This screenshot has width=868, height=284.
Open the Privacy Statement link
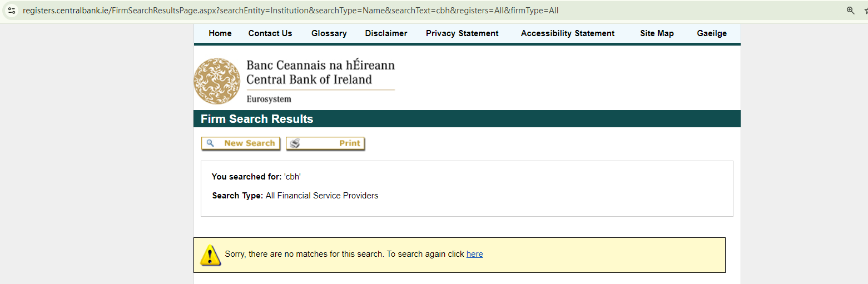(462, 33)
